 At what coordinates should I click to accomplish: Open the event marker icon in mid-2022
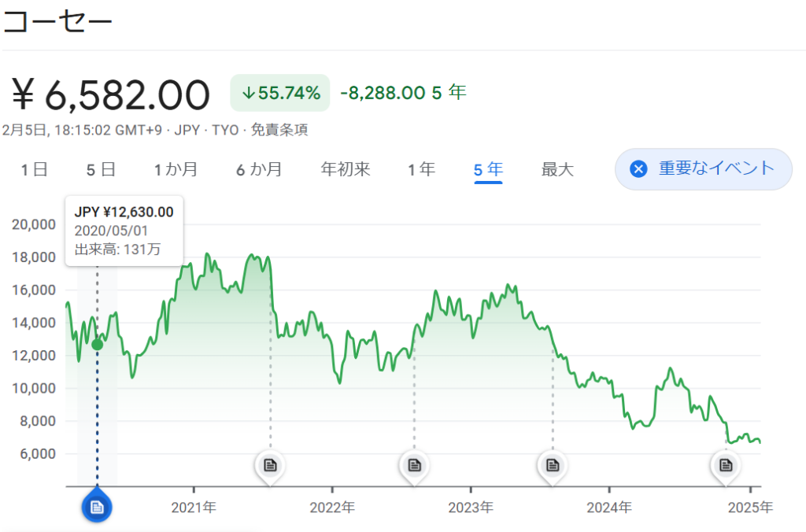(x=413, y=465)
